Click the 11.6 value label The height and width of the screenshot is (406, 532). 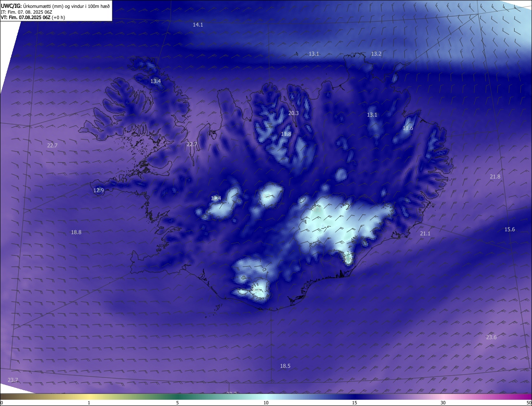coord(408,128)
